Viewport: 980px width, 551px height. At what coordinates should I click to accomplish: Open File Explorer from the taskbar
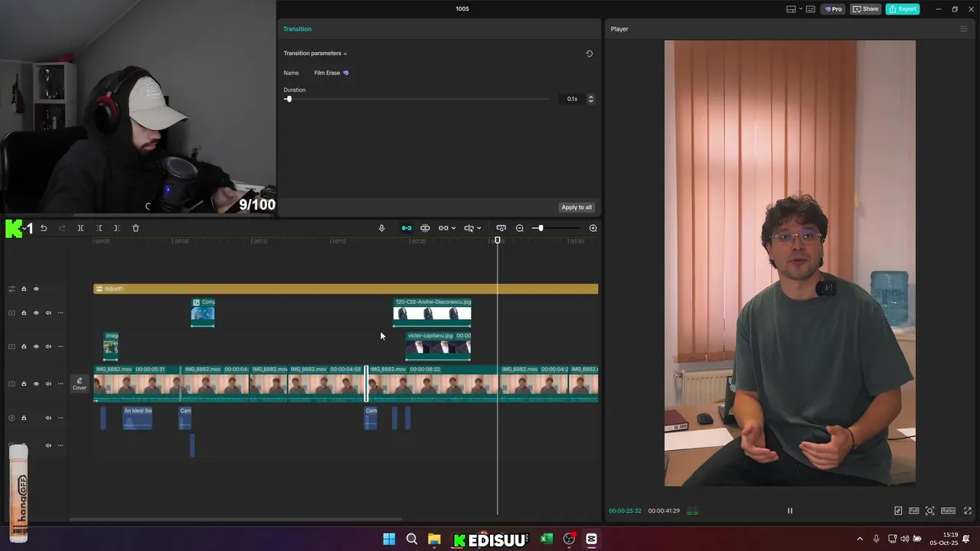[434, 539]
